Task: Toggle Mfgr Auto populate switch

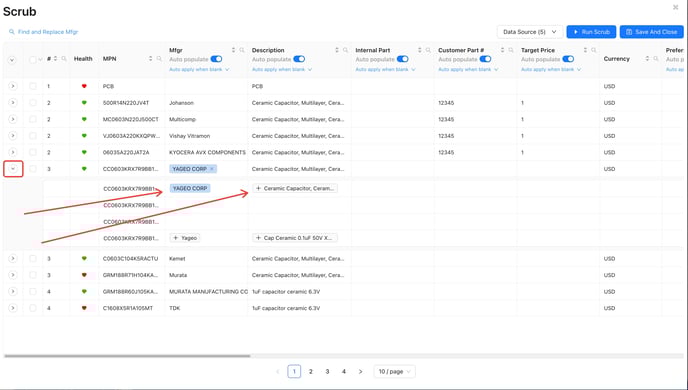Action: click(x=216, y=59)
